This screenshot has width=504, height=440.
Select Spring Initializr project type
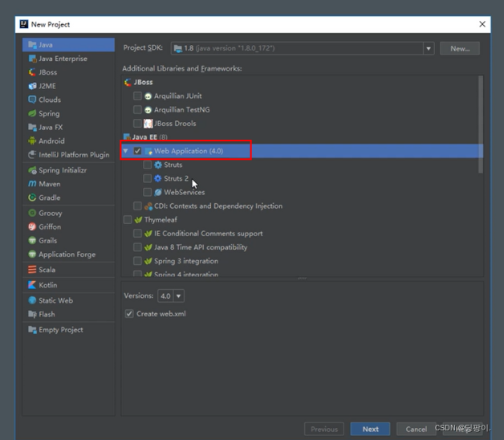(69, 170)
